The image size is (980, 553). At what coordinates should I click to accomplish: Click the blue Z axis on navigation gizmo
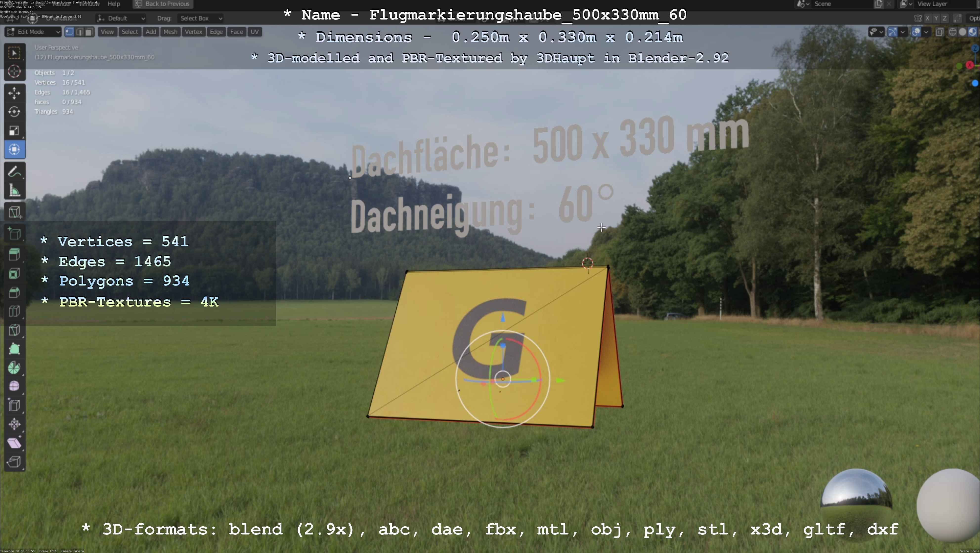click(x=975, y=48)
